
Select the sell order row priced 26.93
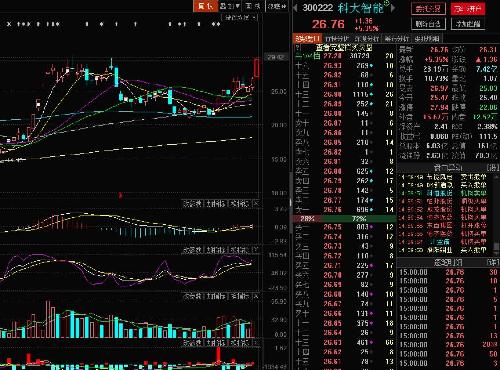(x=345, y=66)
